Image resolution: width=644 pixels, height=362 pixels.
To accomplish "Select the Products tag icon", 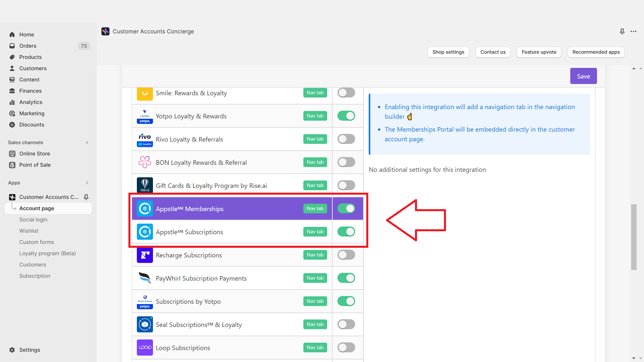I will coord(12,57).
